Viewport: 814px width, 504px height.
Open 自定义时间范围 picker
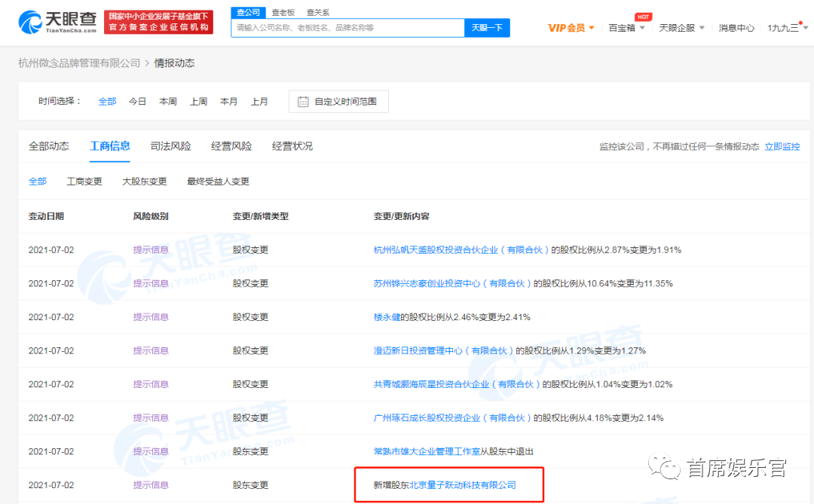pyautogui.click(x=338, y=102)
